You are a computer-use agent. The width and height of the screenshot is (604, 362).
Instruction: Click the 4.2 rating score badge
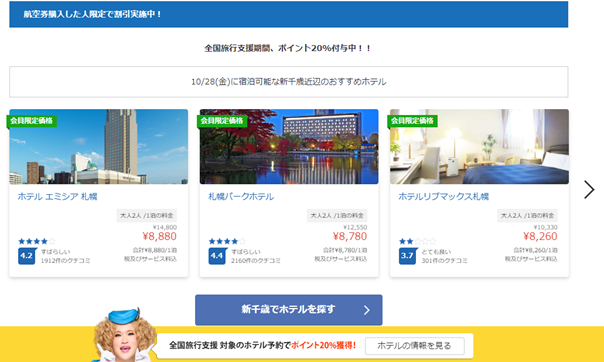27,256
